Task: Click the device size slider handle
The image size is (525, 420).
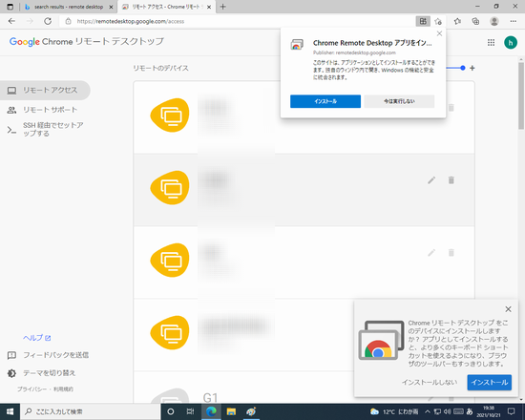Action: (463, 68)
